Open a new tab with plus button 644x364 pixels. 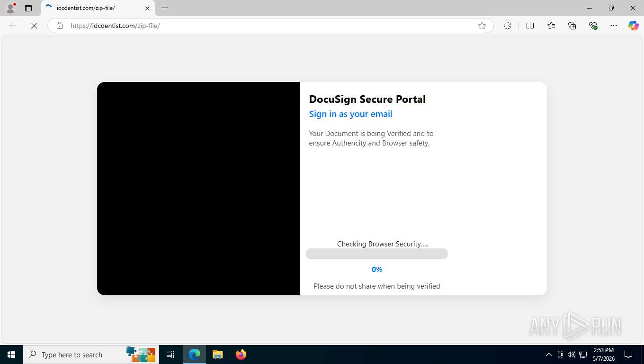pos(165,8)
